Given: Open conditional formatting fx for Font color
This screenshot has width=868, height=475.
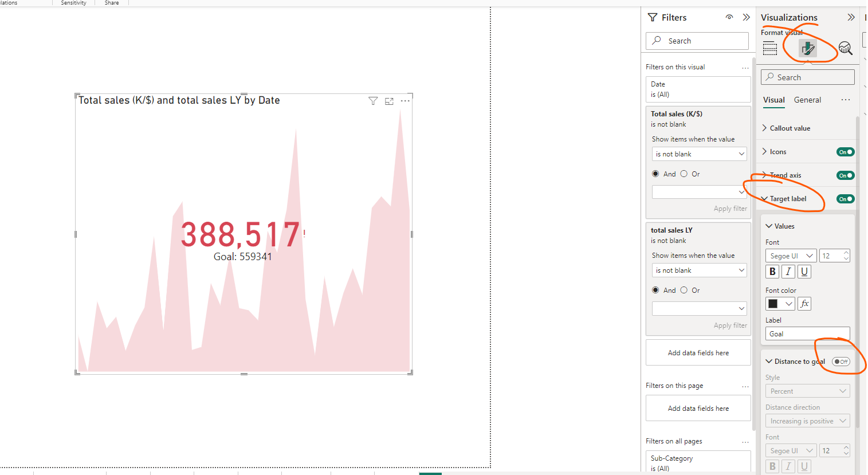Looking at the screenshot, I should coord(804,304).
